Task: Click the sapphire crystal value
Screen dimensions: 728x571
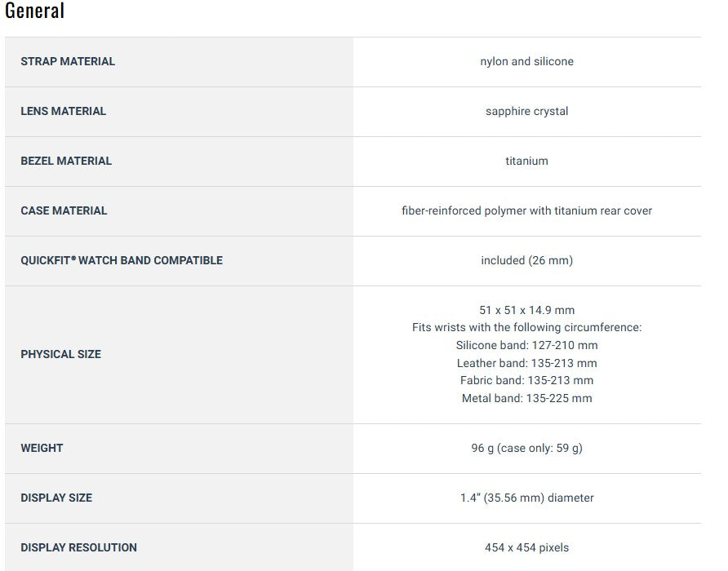Action: pos(526,111)
